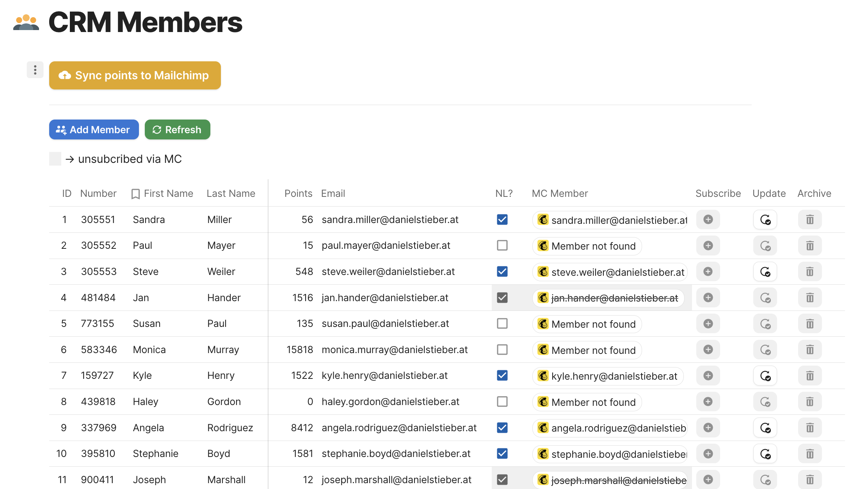Viewport: 868px width, 489px height.
Task: Click the Add Member button
Action: tap(94, 130)
